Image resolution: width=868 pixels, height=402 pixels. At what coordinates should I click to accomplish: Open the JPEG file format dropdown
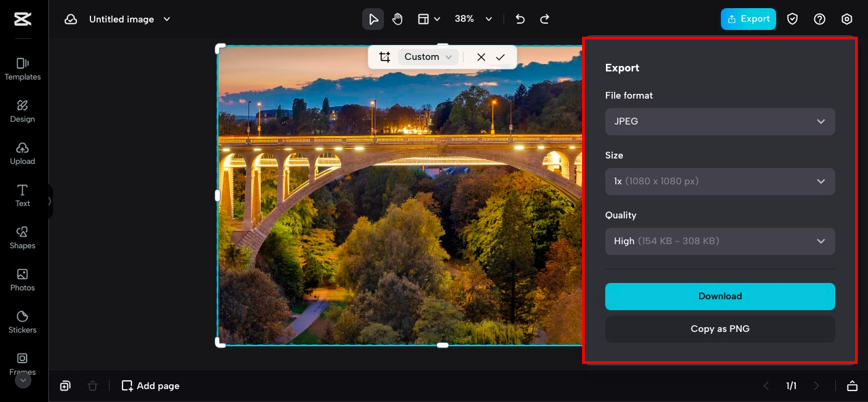(x=720, y=122)
